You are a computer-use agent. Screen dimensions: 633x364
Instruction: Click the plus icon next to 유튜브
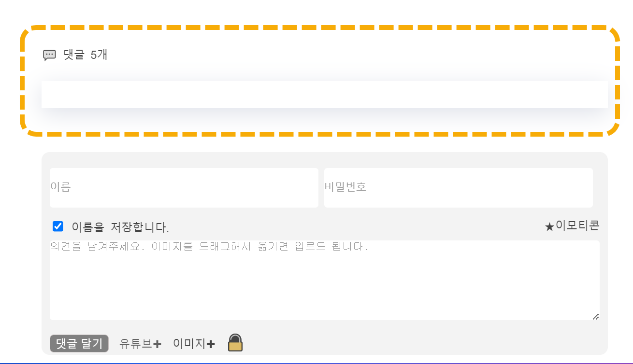(158, 343)
